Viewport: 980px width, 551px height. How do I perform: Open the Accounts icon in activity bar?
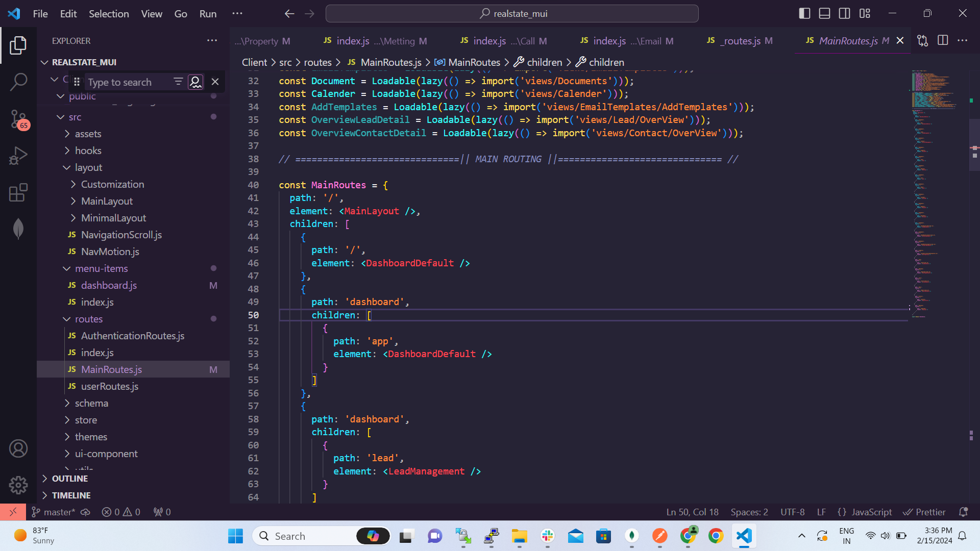(18, 448)
